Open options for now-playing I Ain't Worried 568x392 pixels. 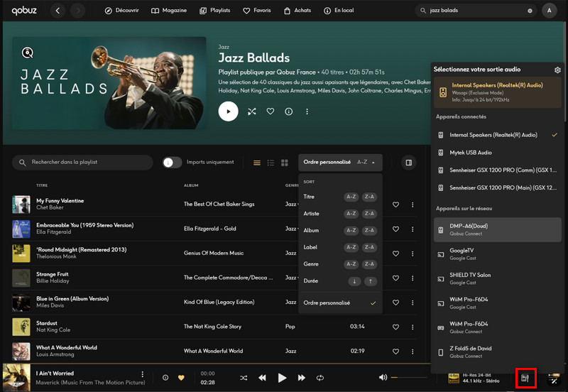coord(143,374)
